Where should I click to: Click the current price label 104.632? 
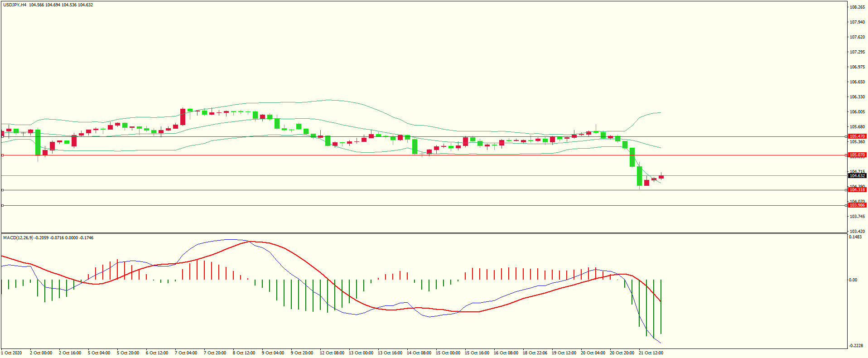pos(857,176)
